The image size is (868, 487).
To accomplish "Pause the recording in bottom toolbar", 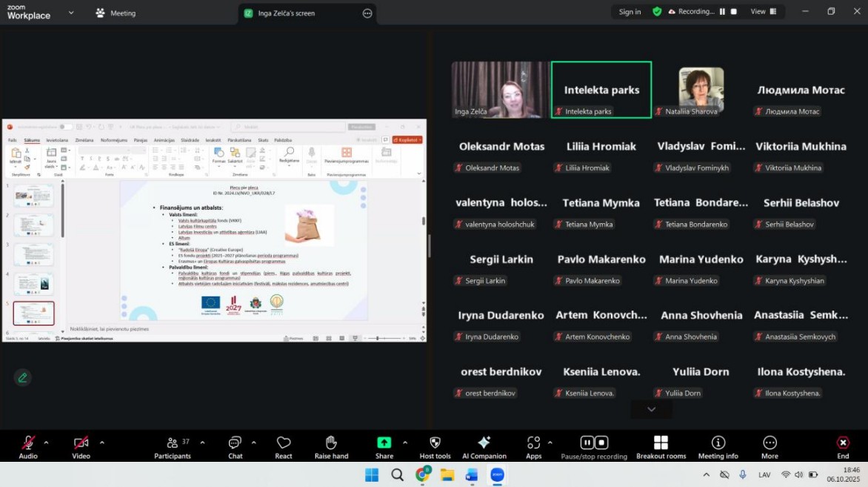I will pos(587,443).
